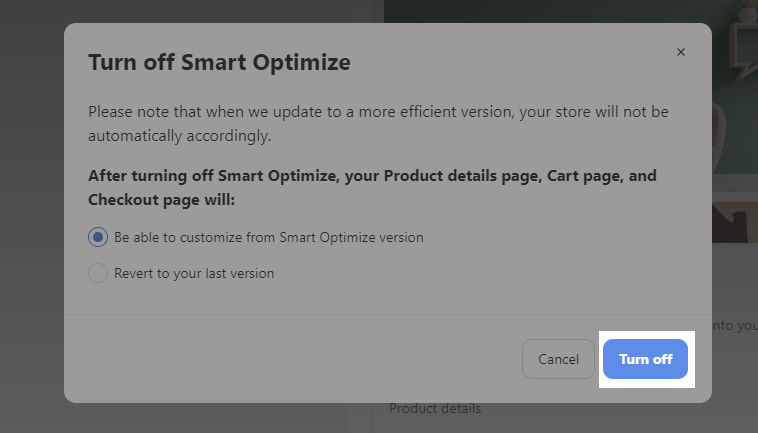
Task: Choose the Revert to your last version radio
Action: point(98,273)
